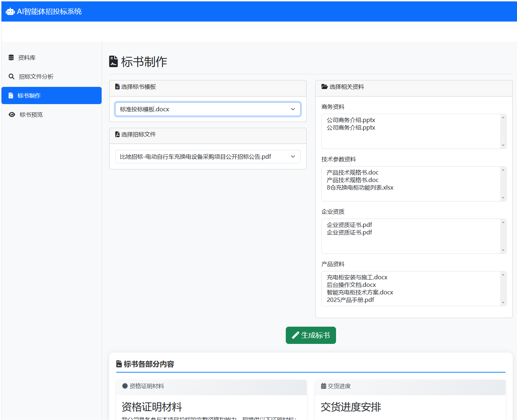This screenshot has height=420, width=517.
Task: Click the magnifier icon beside 招标文件分析
Action: point(11,76)
